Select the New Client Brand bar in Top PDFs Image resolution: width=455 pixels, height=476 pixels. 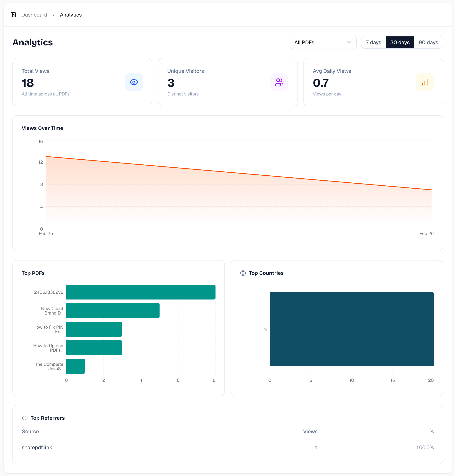tap(113, 310)
